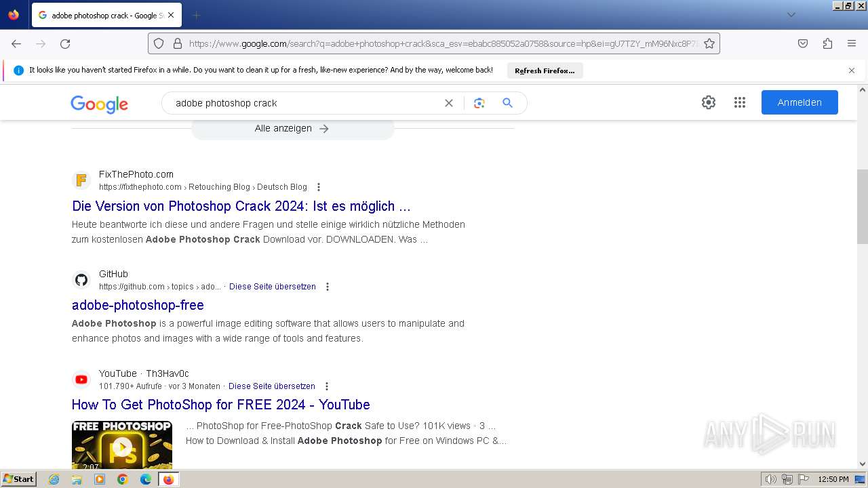Click the Firefox View icon in tab bar
This screenshot has width=868, height=488.
coord(14,15)
